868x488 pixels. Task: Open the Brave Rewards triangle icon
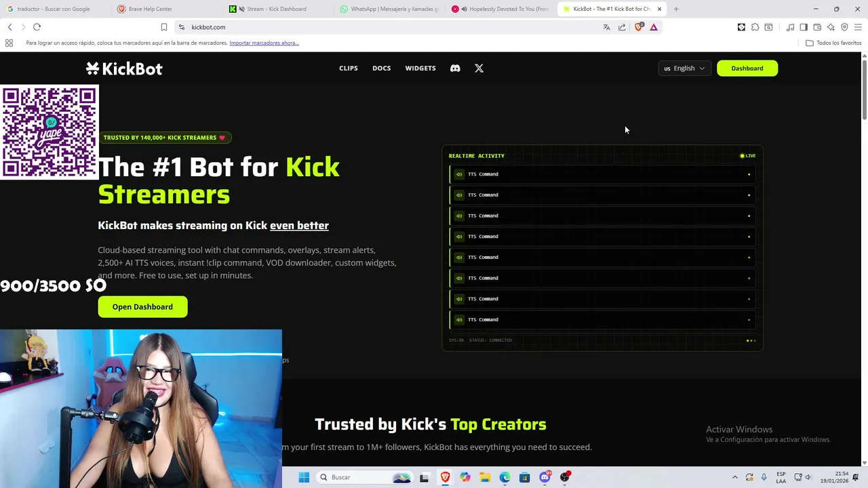[654, 27]
